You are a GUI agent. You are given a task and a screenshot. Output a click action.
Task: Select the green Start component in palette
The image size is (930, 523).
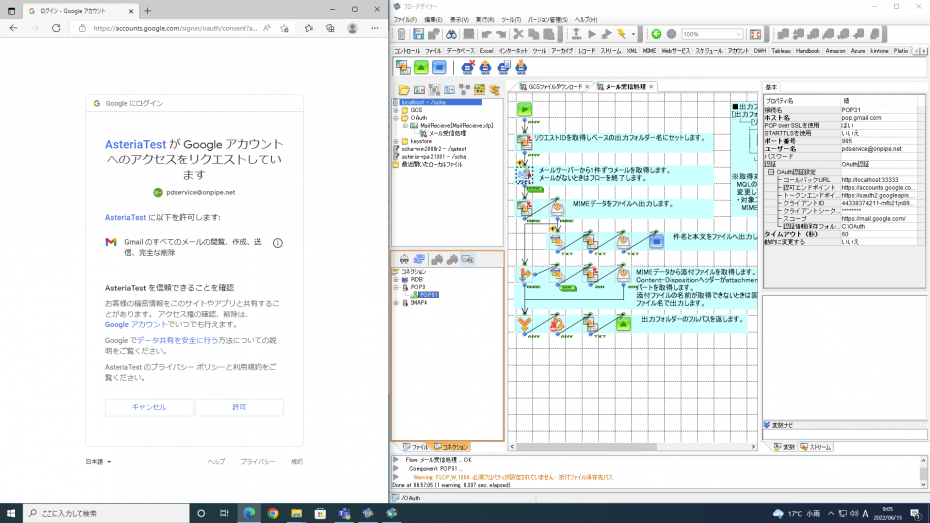(x=421, y=68)
